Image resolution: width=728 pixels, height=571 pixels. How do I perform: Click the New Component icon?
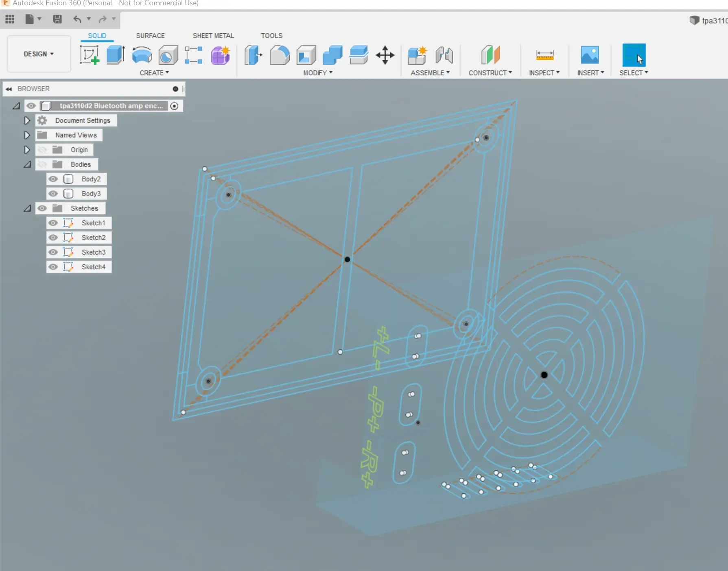pyautogui.click(x=418, y=55)
